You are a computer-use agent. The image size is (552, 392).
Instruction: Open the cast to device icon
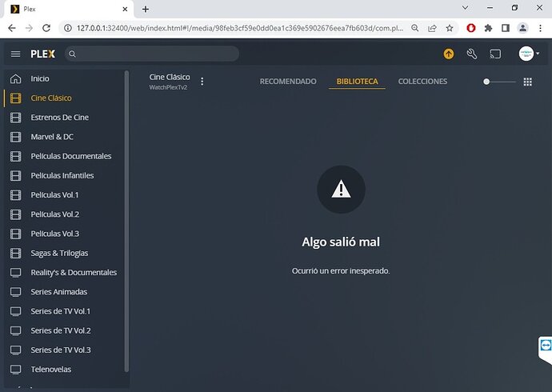pyautogui.click(x=495, y=54)
